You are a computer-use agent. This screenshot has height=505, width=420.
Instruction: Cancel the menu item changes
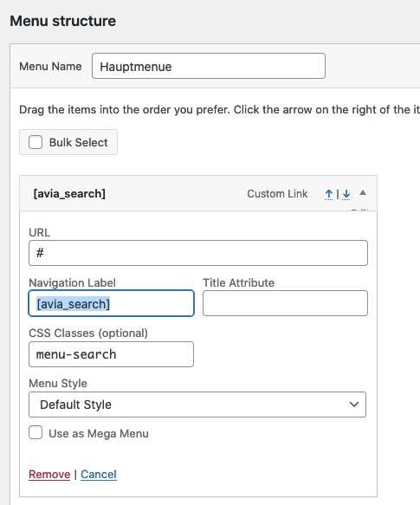pos(99,475)
